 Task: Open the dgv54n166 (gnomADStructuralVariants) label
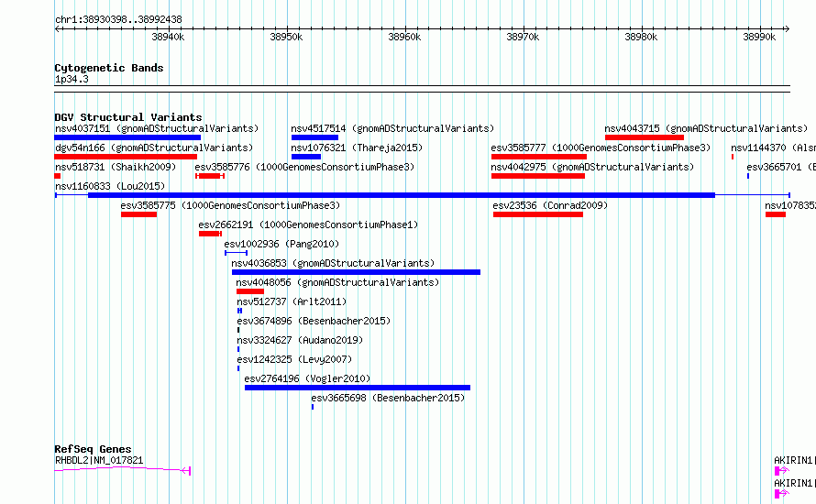pos(154,148)
